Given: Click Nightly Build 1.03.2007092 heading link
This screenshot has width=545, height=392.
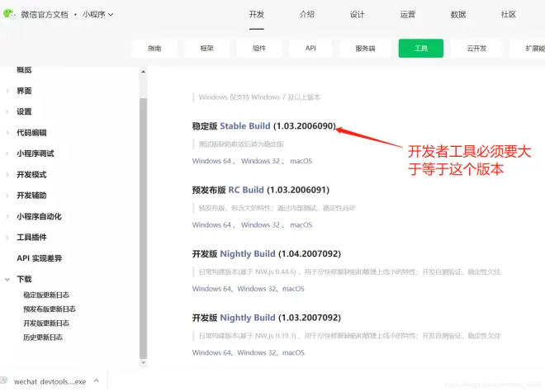Looking at the screenshot, I should point(248,318).
